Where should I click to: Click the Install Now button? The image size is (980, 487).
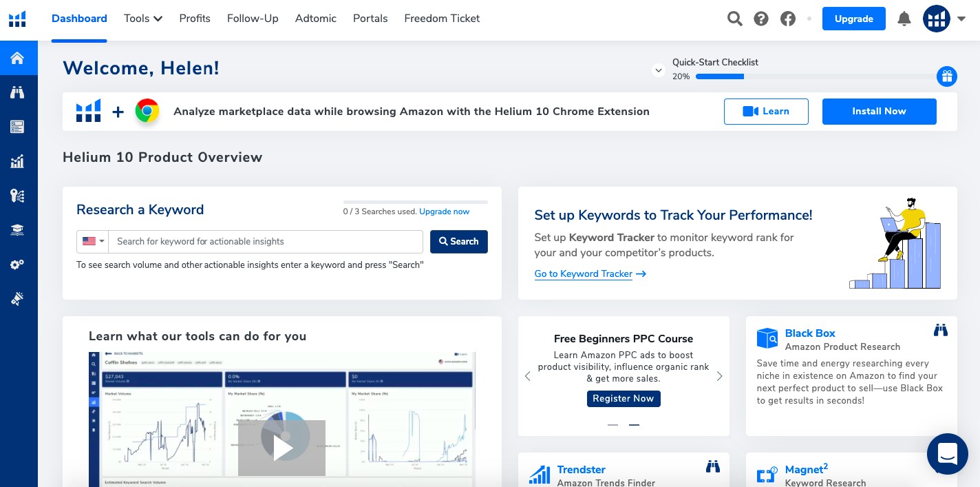pyautogui.click(x=880, y=111)
